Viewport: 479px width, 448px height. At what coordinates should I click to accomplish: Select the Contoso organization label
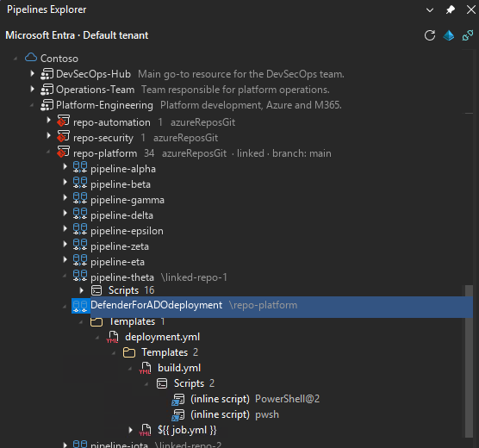point(59,59)
